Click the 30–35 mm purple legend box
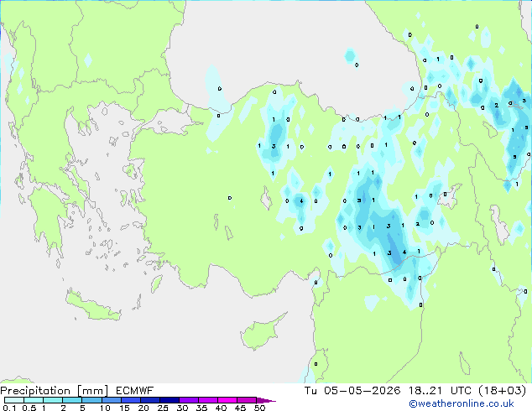 (188, 400)
